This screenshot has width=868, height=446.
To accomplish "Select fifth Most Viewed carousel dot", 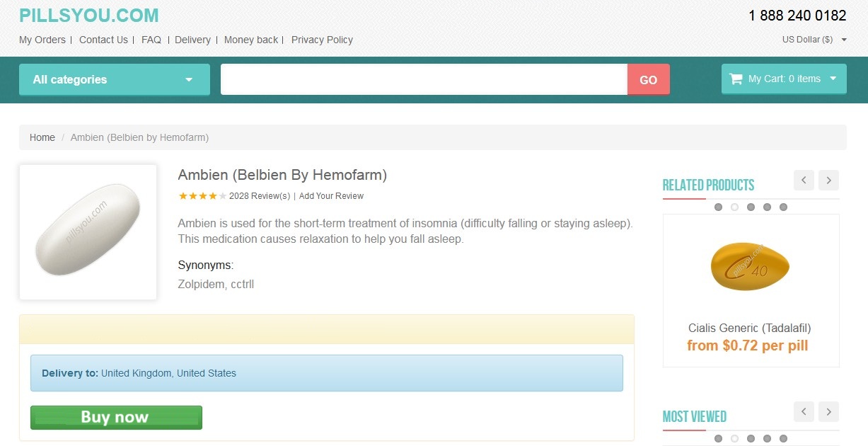I will pyautogui.click(x=783, y=439).
